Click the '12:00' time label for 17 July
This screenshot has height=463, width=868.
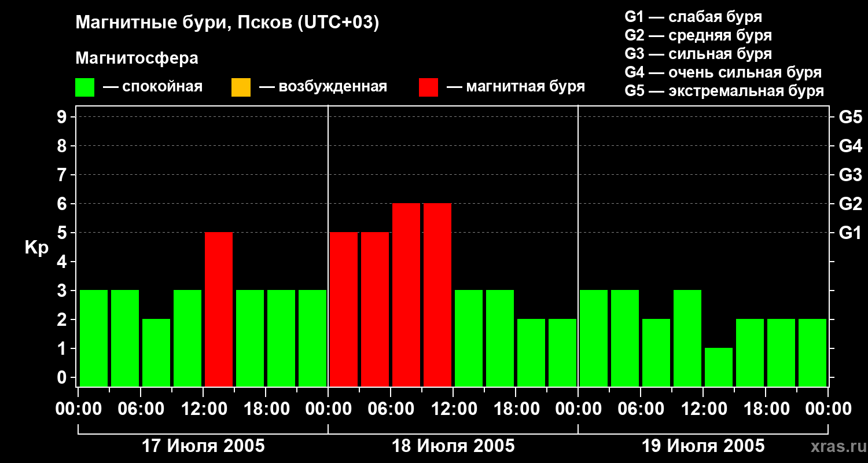point(203,409)
